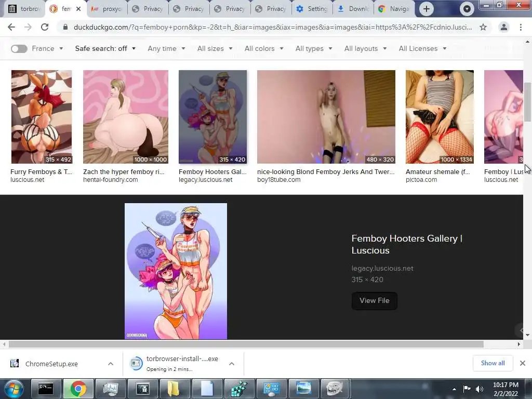Reload the current page
The height and width of the screenshot is (399, 532).
[45, 27]
